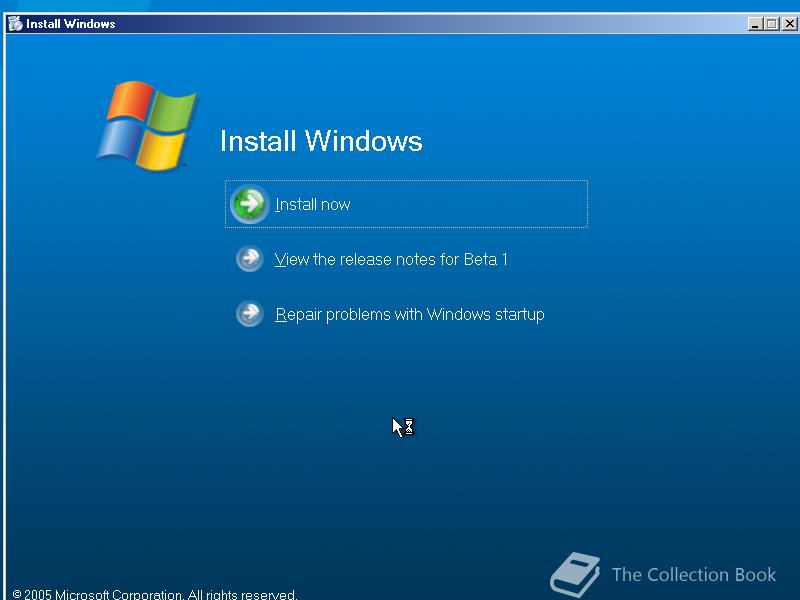
Task: Click the Install Windows title bar icon
Action: tap(15, 23)
